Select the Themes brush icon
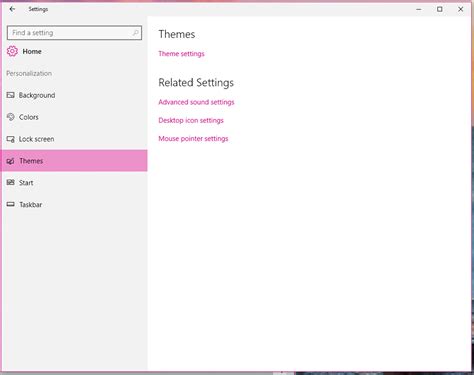 click(11, 161)
